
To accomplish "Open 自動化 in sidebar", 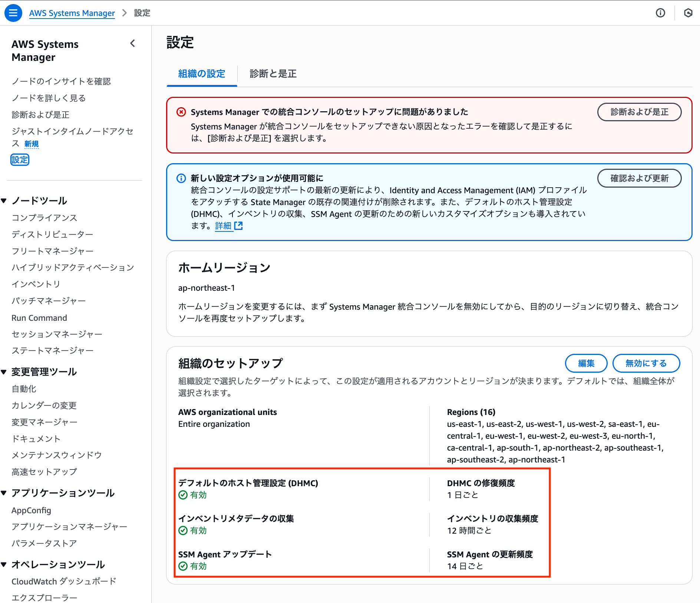I will (x=24, y=389).
